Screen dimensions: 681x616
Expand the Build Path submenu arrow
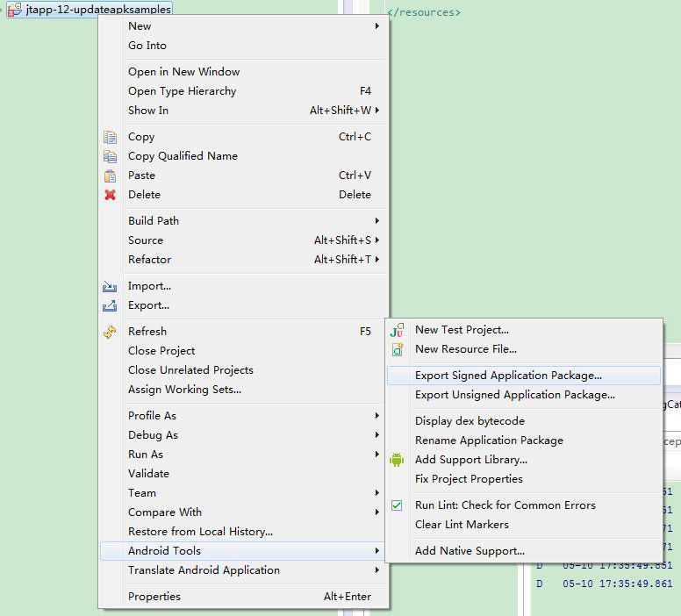377,220
